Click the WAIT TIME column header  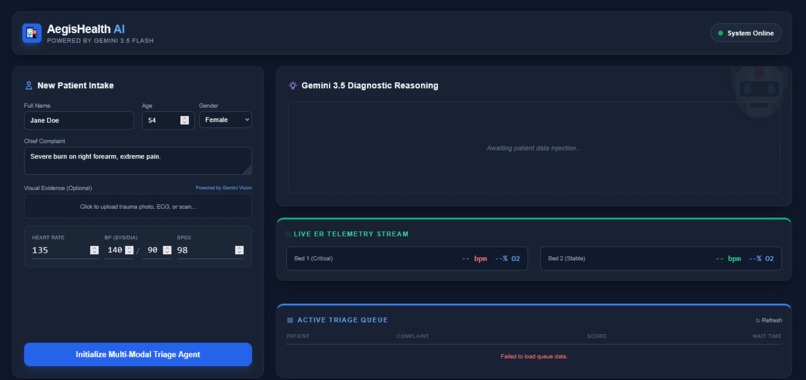[767, 336]
